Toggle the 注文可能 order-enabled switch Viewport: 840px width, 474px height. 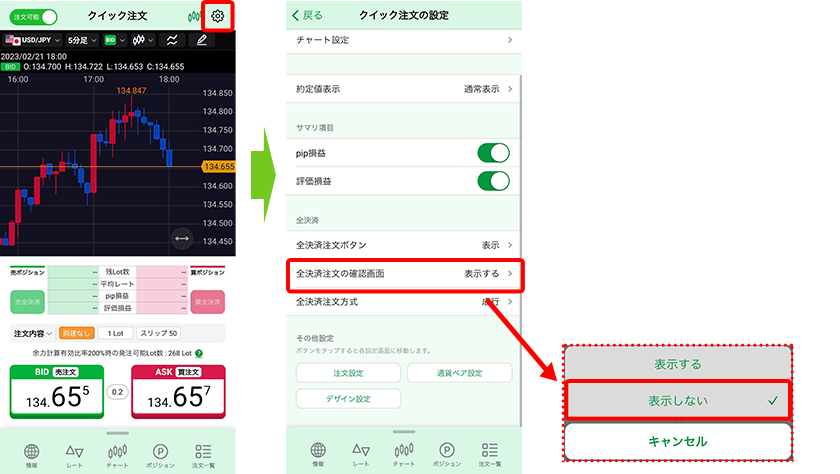[x=33, y=17]
